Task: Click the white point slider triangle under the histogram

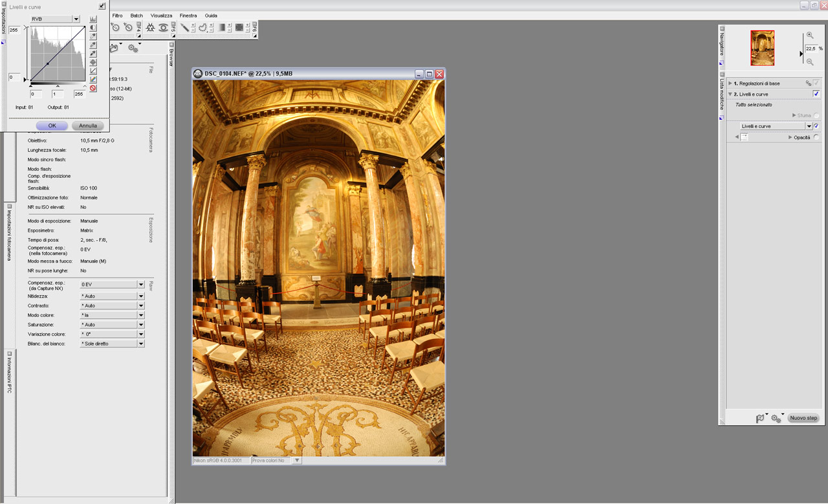Action: click(85, 86)
